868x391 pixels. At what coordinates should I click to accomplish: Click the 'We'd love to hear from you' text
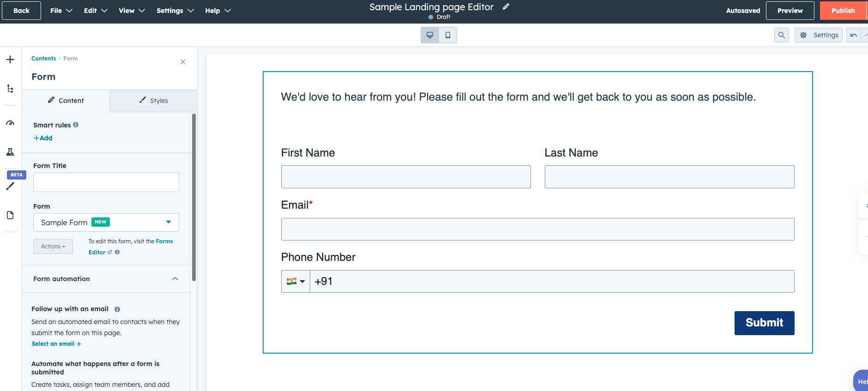[x=518, y=97]
